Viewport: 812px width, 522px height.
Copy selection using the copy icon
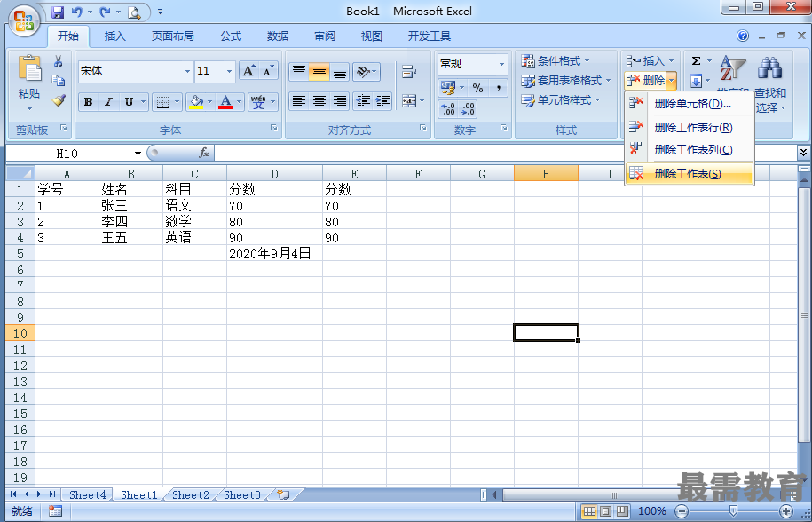pyautogui.click(x=58, y=81)
